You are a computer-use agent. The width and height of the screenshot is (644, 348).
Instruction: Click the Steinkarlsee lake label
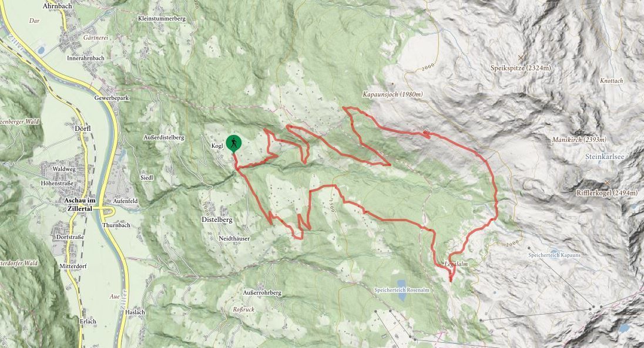point(605,157)
